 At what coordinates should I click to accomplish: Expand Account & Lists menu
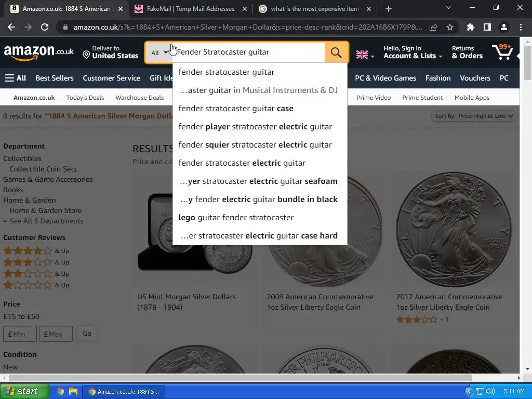[413, 52]
